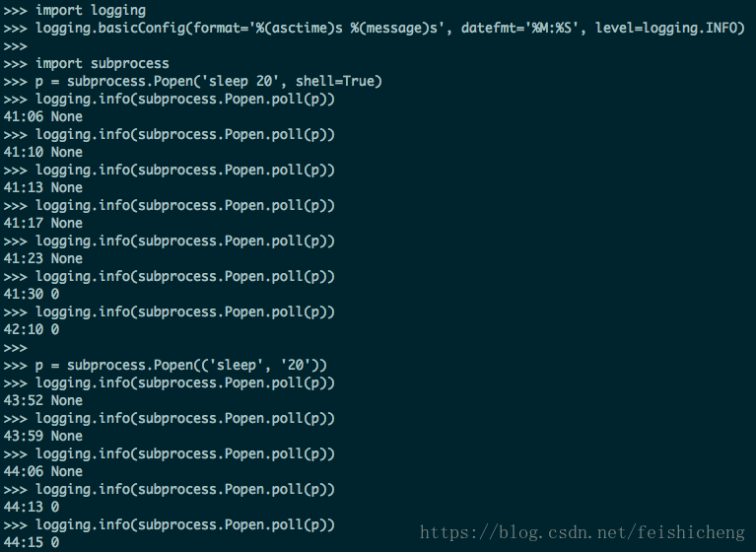Click the empty prompt after basicConfig line

click(16, 46)
